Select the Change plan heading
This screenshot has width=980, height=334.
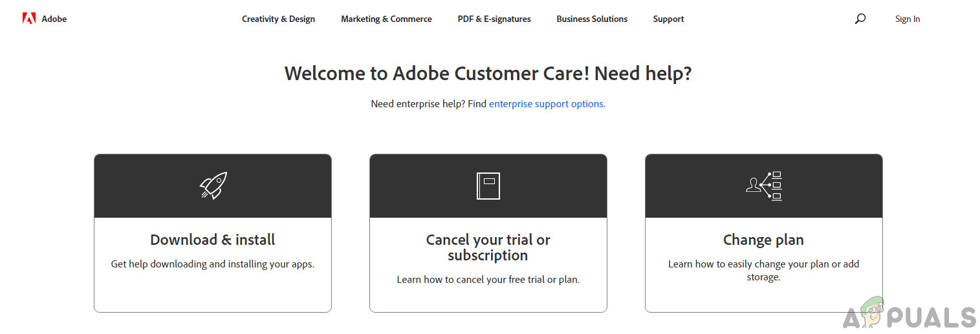point(763,240)
